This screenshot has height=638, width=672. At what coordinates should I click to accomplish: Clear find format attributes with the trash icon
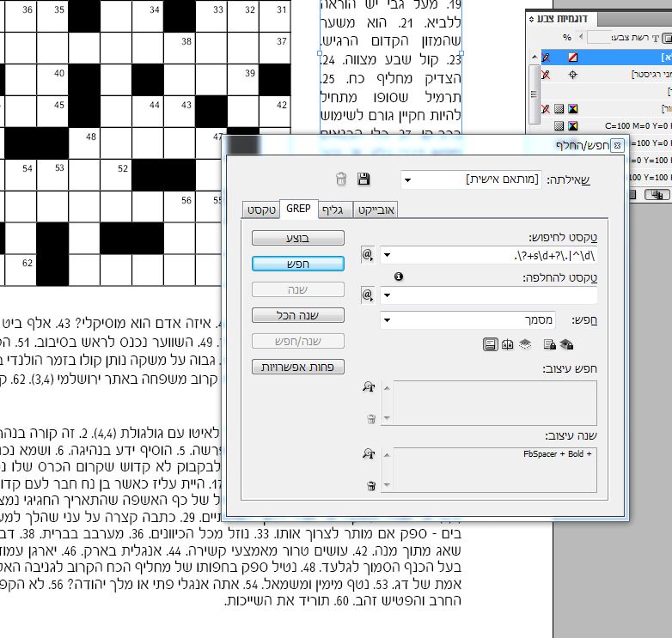click(371, 419)
